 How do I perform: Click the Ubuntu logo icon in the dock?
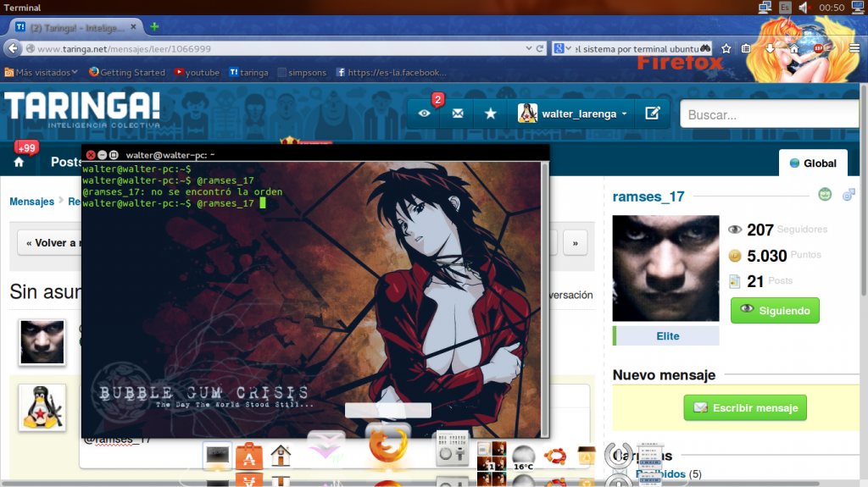[x=554, y=456]
